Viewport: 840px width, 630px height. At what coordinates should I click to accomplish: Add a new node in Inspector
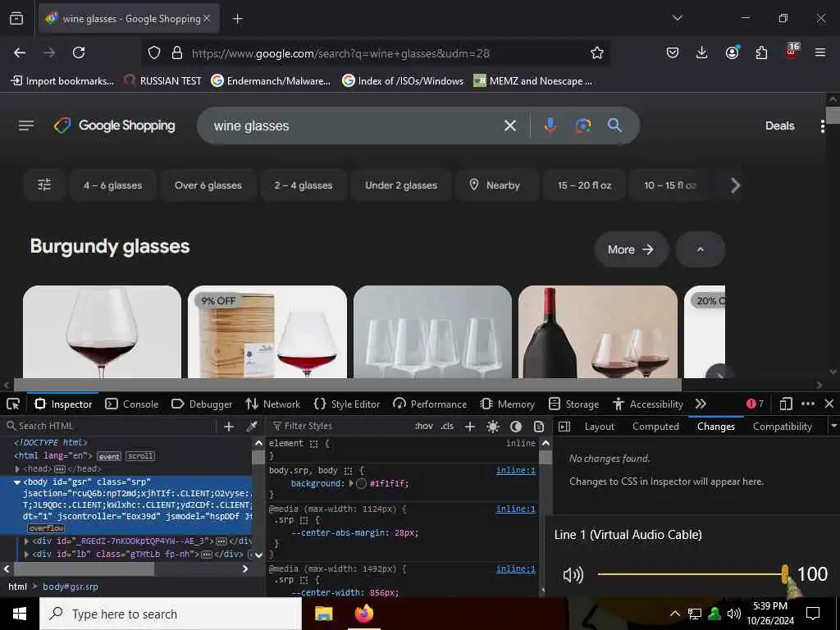229,427
